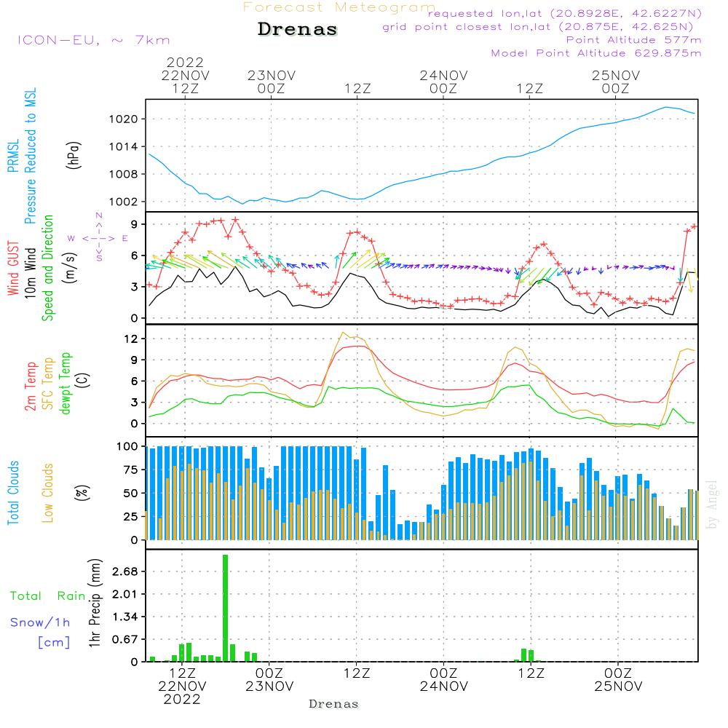728x728 pixels.
Task: Click the wind direction compass rose icon
Action: click(98, 237)
